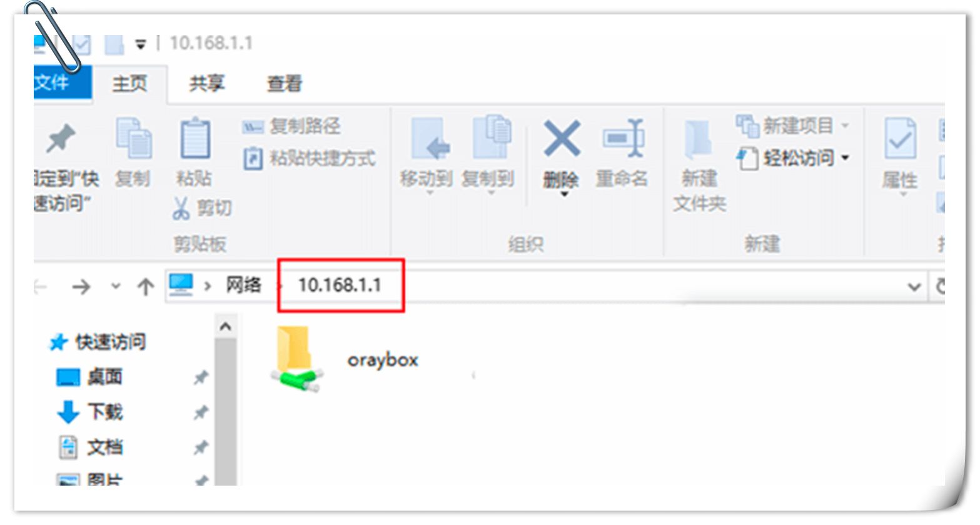Expand the address bar history dropdown
The width and height of the screenshot is (980, 525).
click(x=914, y=287)
